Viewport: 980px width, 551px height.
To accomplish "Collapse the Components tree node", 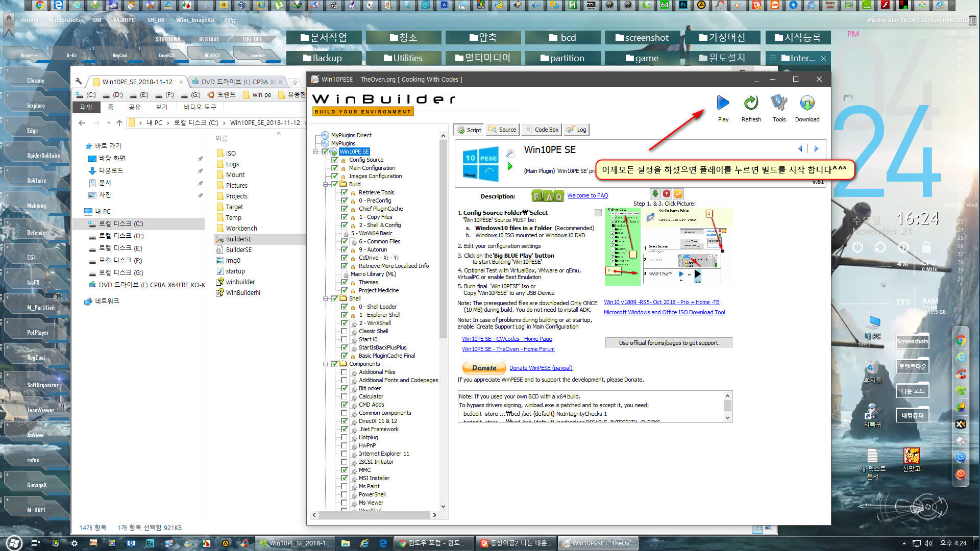I will click(x=325, y=364).
